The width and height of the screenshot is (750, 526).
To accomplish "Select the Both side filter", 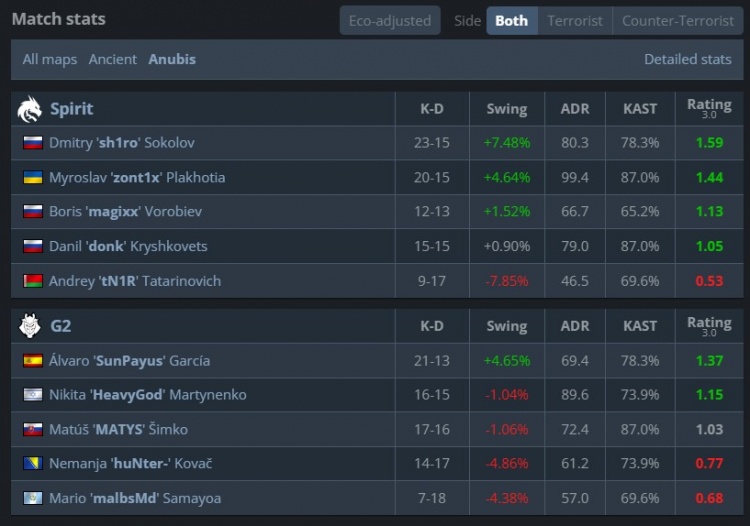I will point(511,20).
